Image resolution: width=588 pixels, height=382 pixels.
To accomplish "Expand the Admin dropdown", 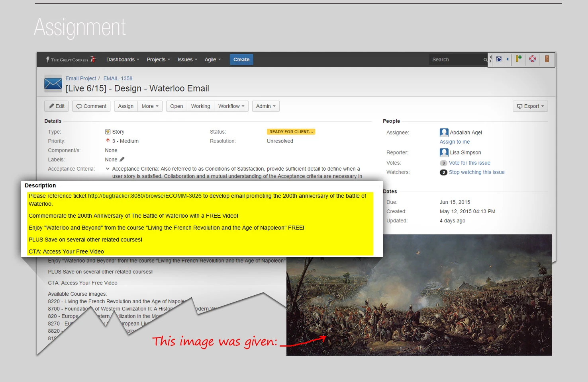I will pyautogui.click(x=266, y=106).
